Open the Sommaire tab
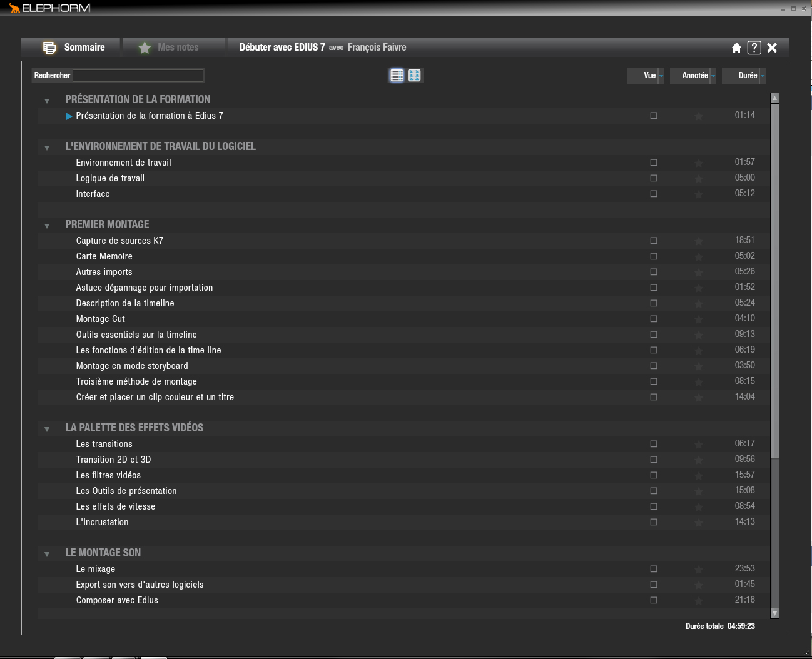This screenshot has width=812, height=659. (71, 48)
